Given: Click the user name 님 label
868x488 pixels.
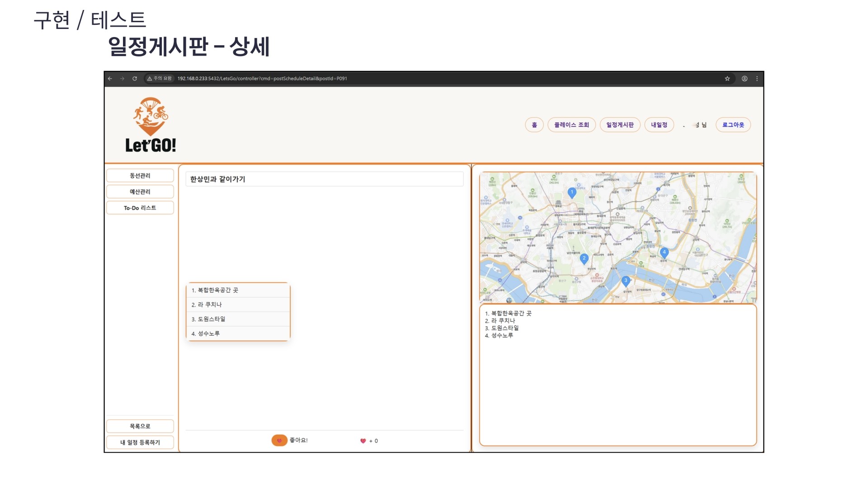Looking at the screenshot, I should (x=695, y=125).
